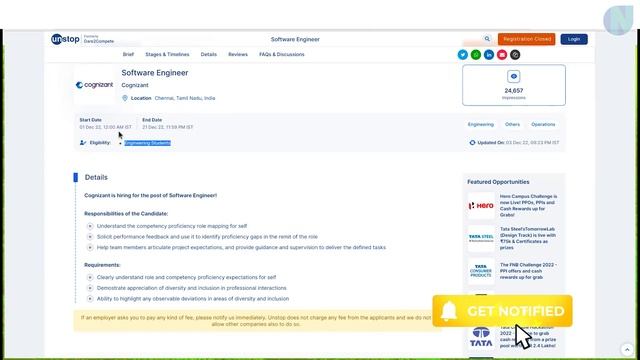This screenshot has width=640, height=360.
Task: Switch to Stages & Timelines tab
Action: pyautogui.click(x=167, y=54)
